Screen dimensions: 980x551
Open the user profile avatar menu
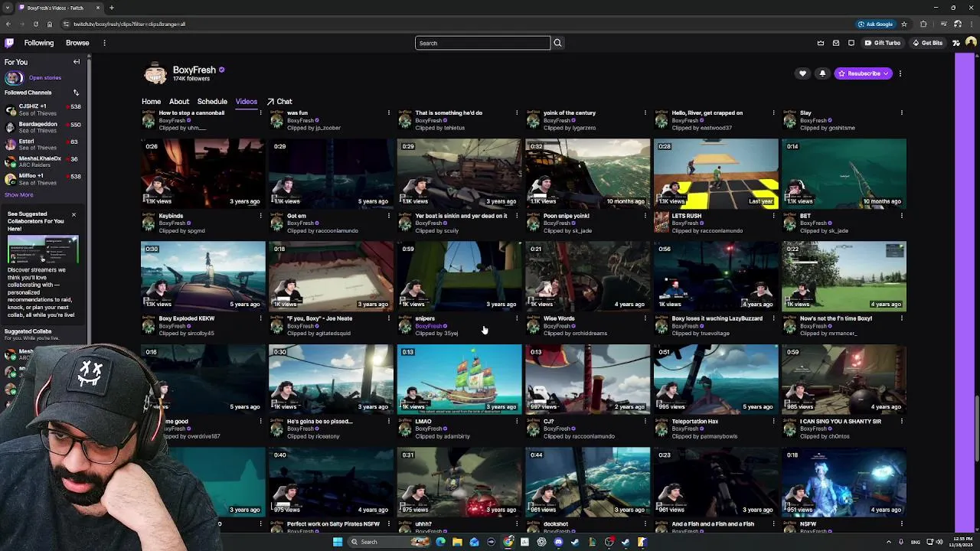(971, 43)
